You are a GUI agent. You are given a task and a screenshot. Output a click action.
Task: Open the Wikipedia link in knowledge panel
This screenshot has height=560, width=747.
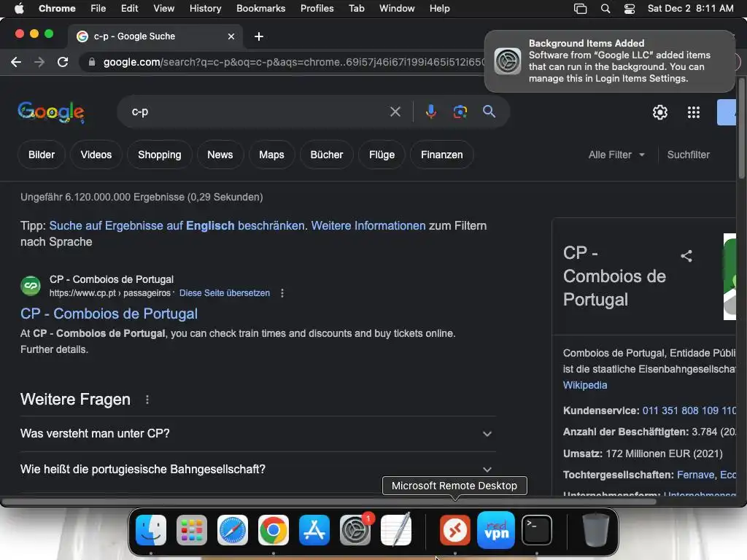point(585,385)
